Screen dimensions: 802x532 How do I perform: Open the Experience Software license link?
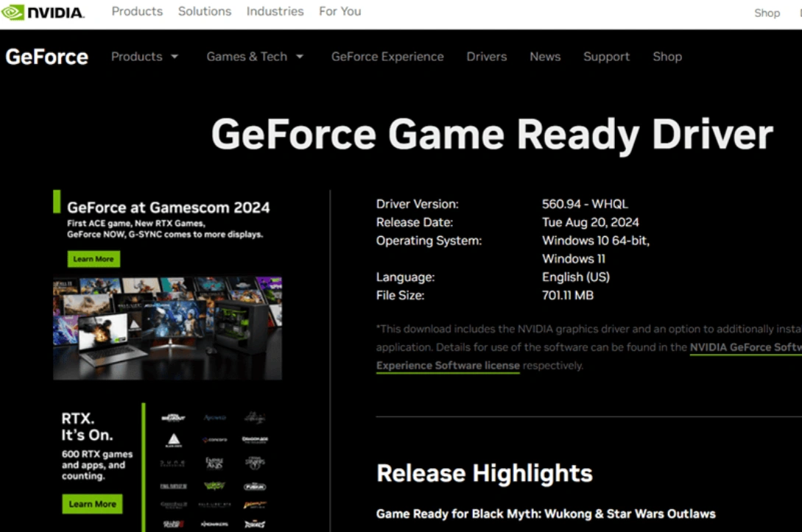(448, 366)
